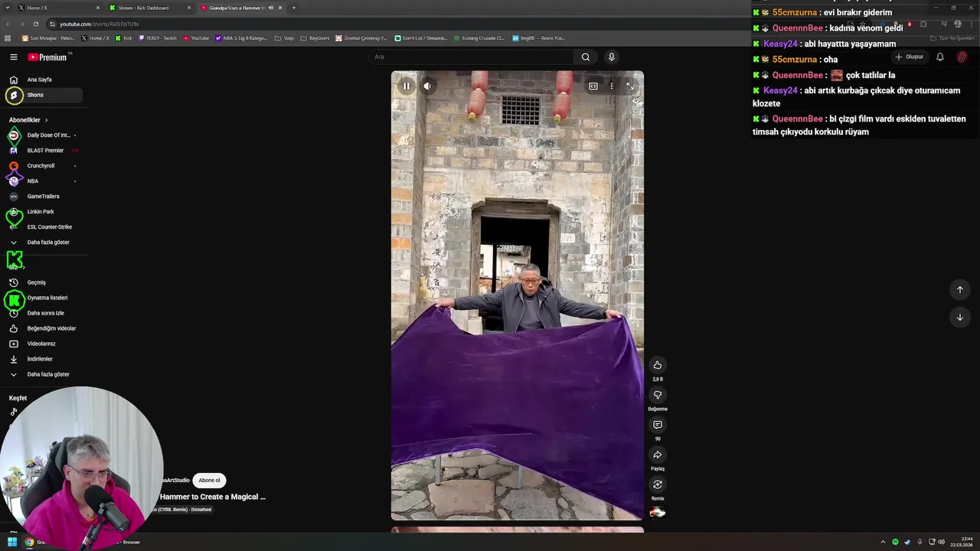Subscribe with Abone ol button
The width and height of the screenshot is (980, 551).
[x=209, y=481]
